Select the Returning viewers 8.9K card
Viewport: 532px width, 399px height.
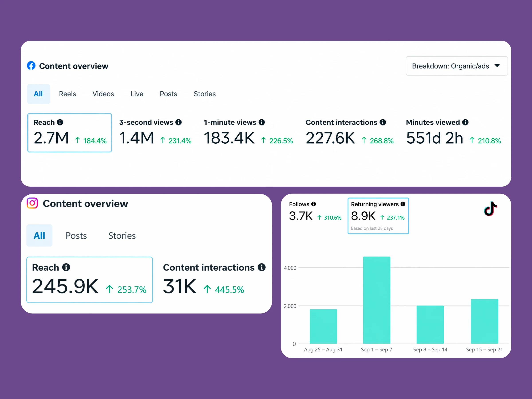(378, 216)
